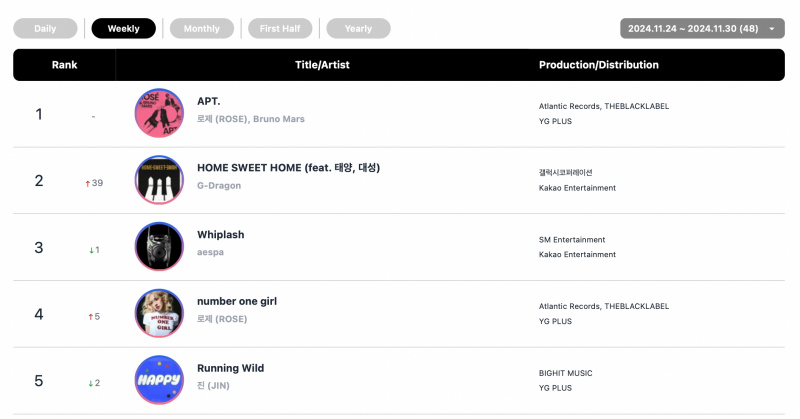This screenshot has height=419, width=800.
Task: Click the aespa artist name
Action: (x=210, y=252)
